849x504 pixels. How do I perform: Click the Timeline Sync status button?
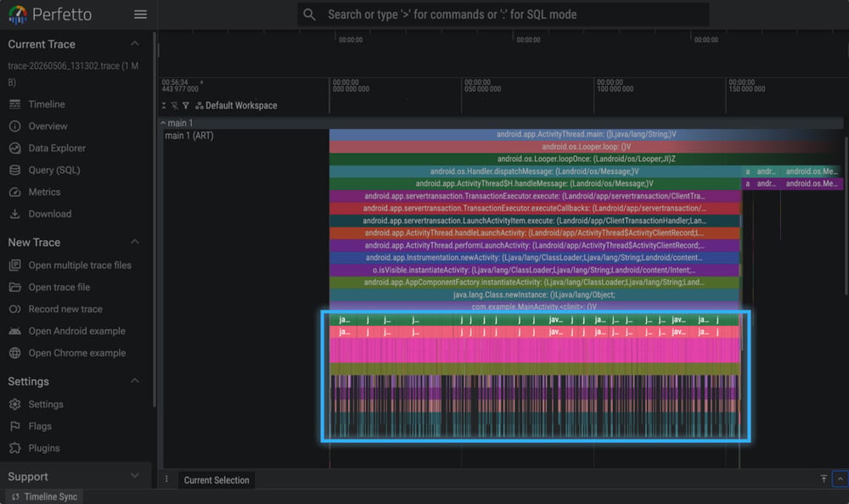coord(44,496)
